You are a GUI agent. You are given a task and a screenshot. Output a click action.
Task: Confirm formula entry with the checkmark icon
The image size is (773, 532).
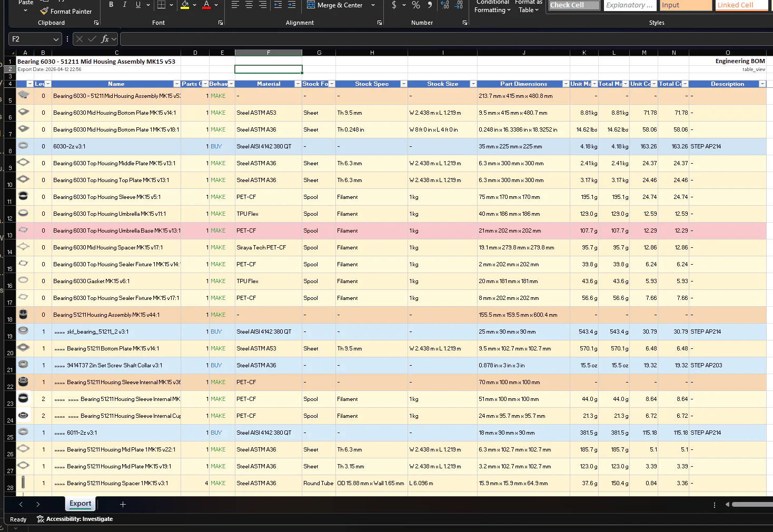point(92,39)
